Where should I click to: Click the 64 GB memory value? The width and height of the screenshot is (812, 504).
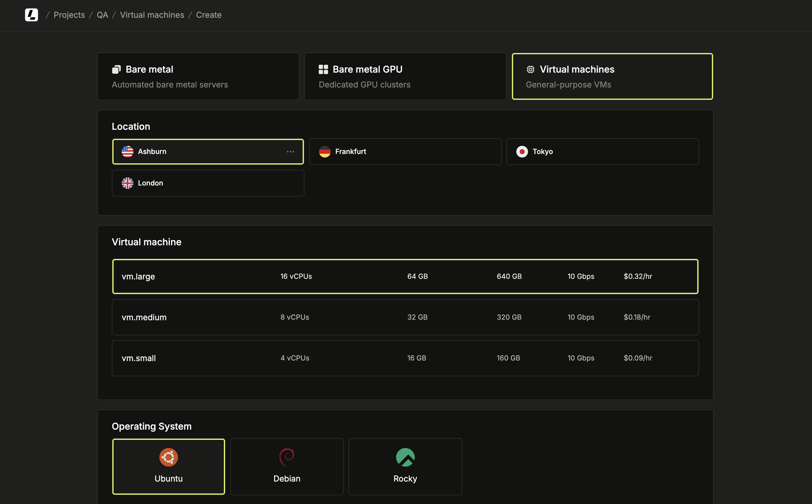click(417, 276)
